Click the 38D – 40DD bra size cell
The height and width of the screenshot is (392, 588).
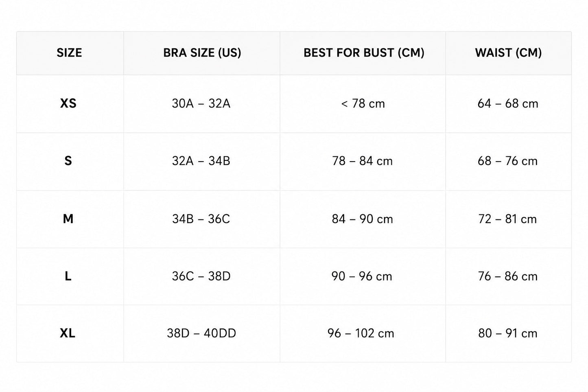[201, 333]
